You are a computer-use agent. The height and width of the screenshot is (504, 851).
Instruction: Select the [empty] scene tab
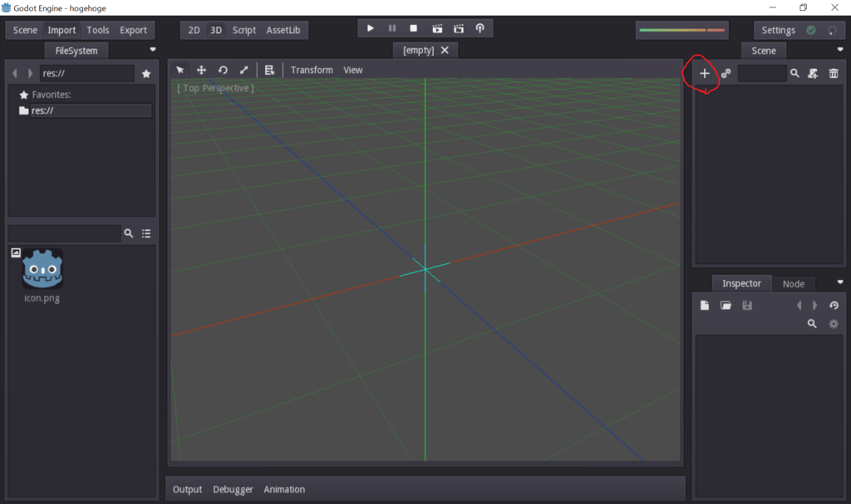[419, 50]
